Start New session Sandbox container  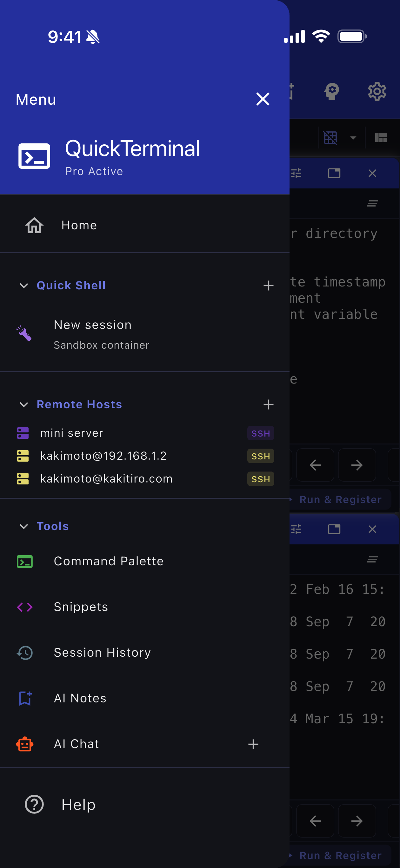tap(145, 334)
